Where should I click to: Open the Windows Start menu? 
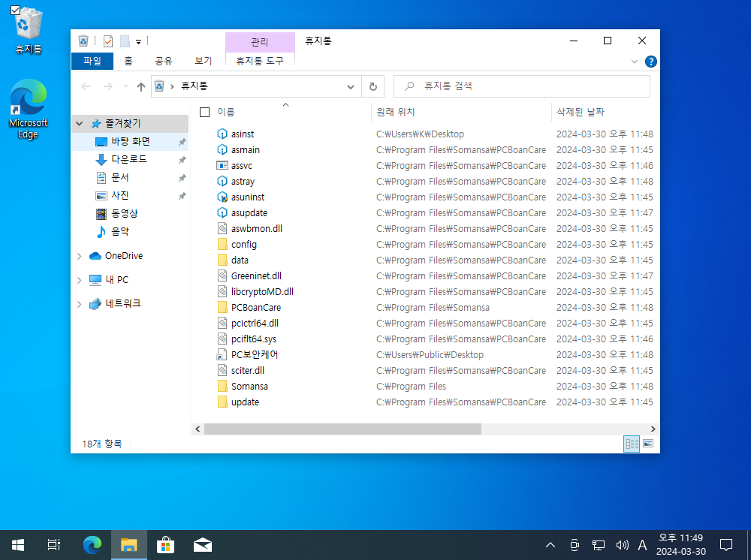(x=18, y=545)
